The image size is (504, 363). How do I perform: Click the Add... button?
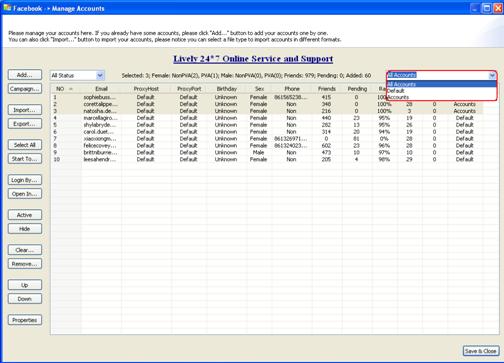coord(25,75)
